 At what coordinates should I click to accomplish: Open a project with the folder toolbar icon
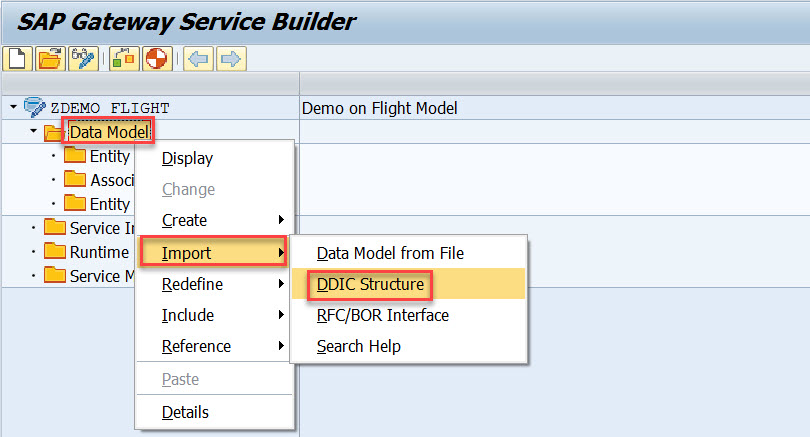[50, 58]
